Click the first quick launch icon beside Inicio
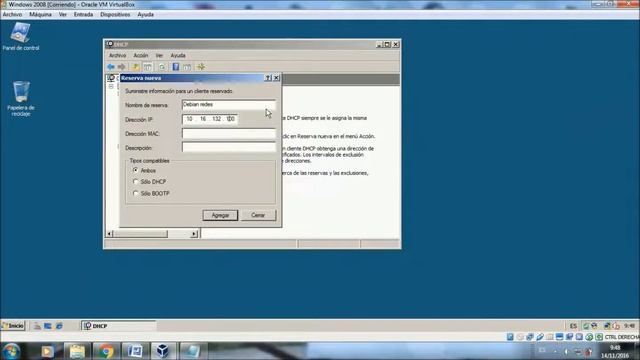This screenshot has height=360, width=640. (37, 326)
